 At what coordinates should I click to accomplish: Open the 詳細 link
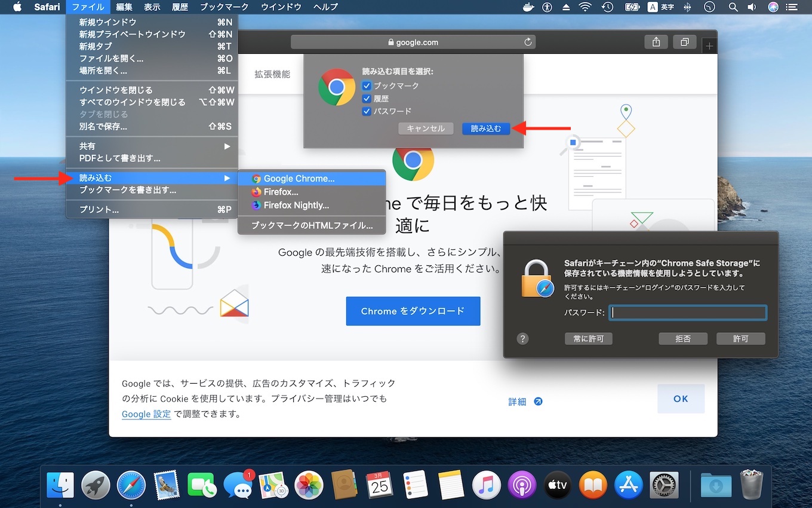coord(525,402)
